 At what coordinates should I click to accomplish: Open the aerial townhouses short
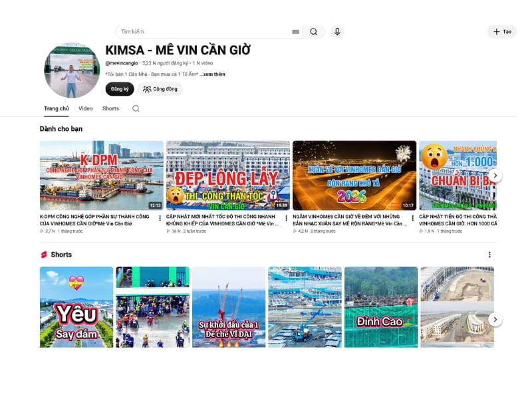(x=458, y=307)
